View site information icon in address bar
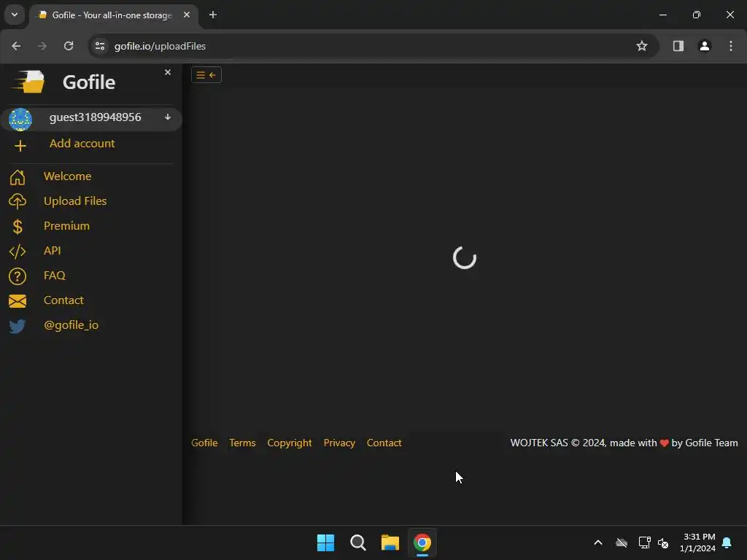 pyautogui.click(x=100, y=46)
